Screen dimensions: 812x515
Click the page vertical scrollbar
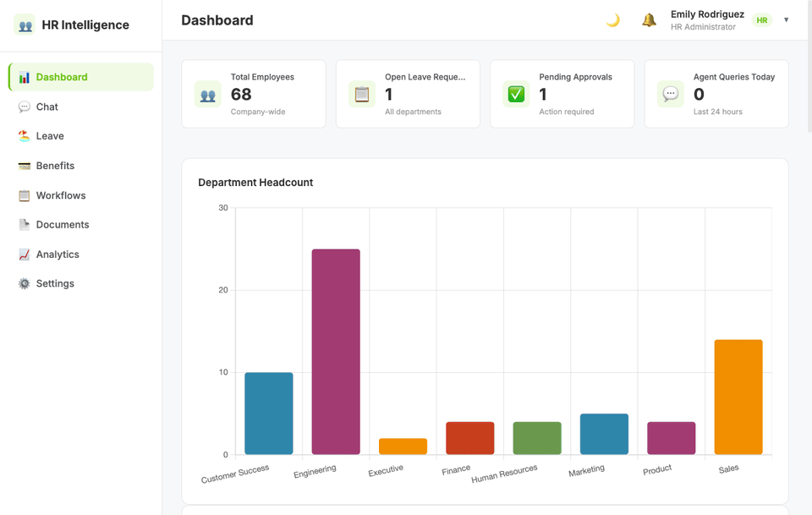[809, 68]
